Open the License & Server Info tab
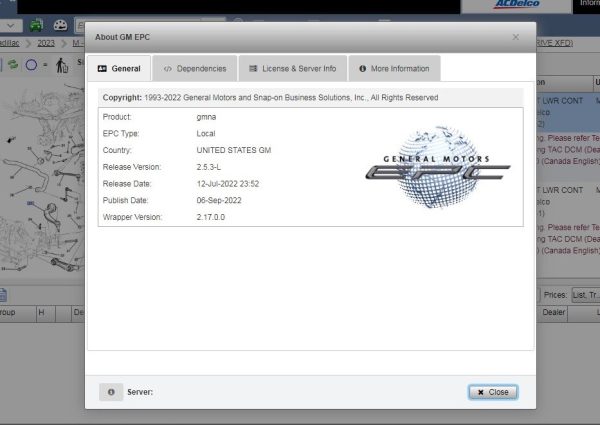Viewport: 600px width, 425px height. pyautogui.click(x=293, y=68)
